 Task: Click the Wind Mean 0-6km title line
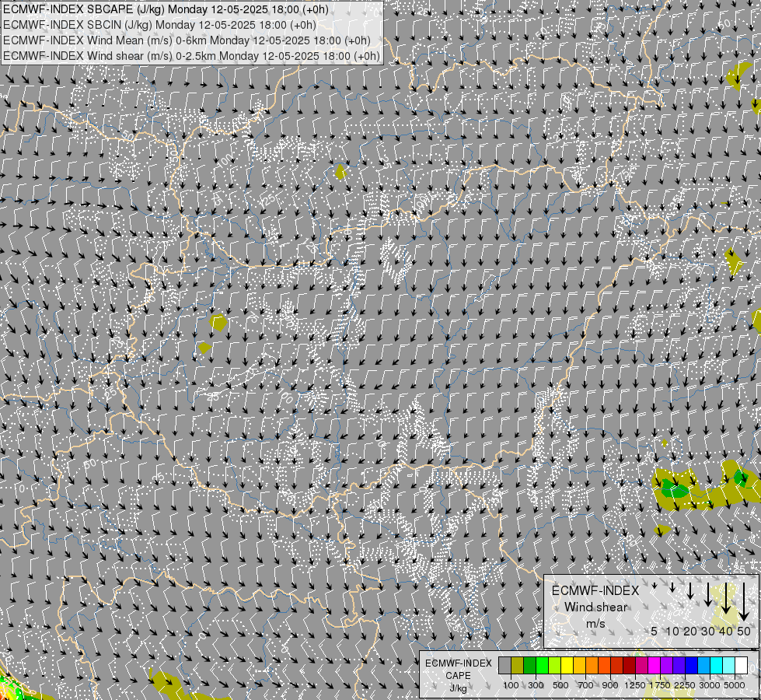tap(187, 40)
